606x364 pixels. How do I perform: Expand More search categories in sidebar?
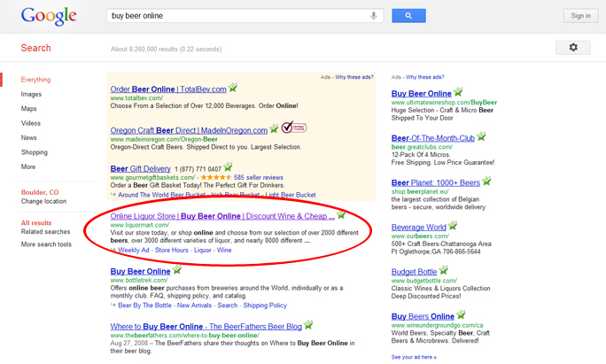pos(28,167)
